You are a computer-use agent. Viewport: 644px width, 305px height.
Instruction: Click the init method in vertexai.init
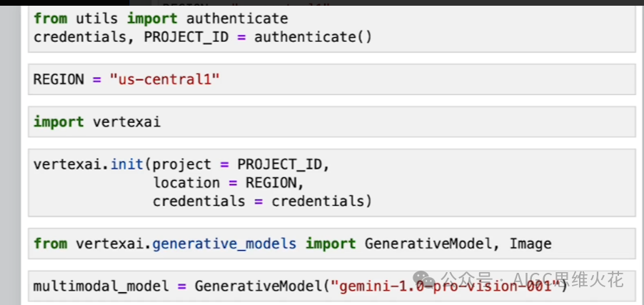[131, 164]
